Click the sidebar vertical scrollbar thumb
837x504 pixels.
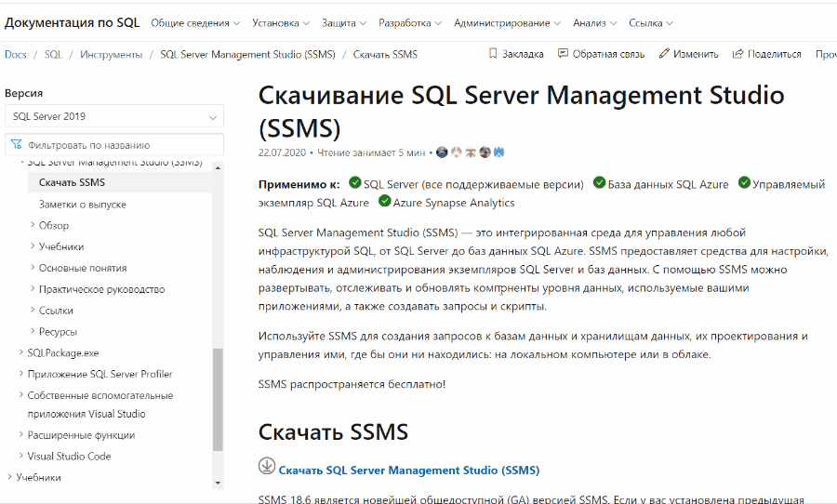click(218, 400)
